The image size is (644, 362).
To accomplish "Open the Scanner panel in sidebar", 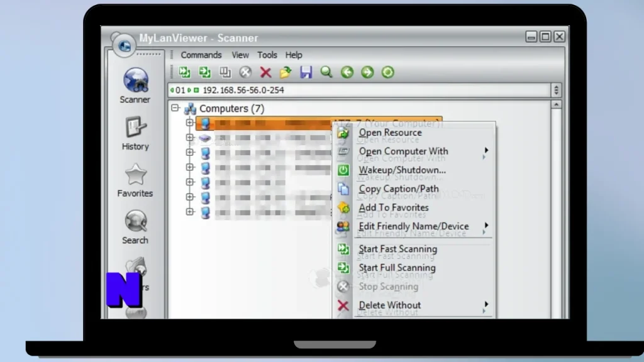I will tap(135, 85).
